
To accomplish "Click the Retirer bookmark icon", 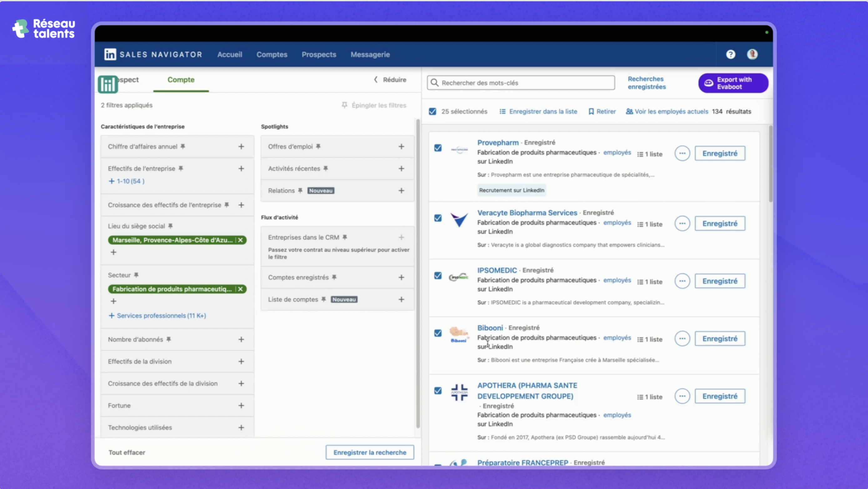I will (591, 112).
